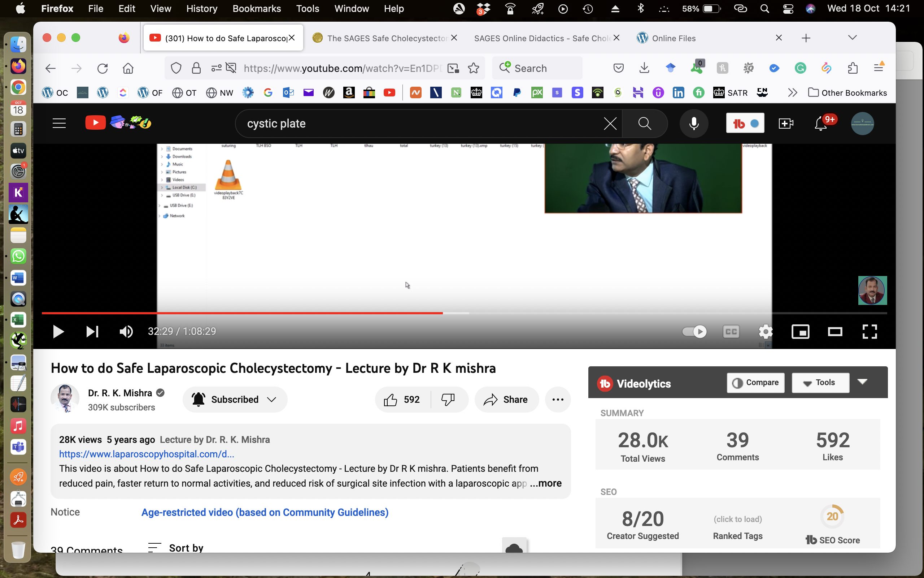The height and width of the screenshot is (578, 924).
Task: Open the Create video icon
Action: 786,124
